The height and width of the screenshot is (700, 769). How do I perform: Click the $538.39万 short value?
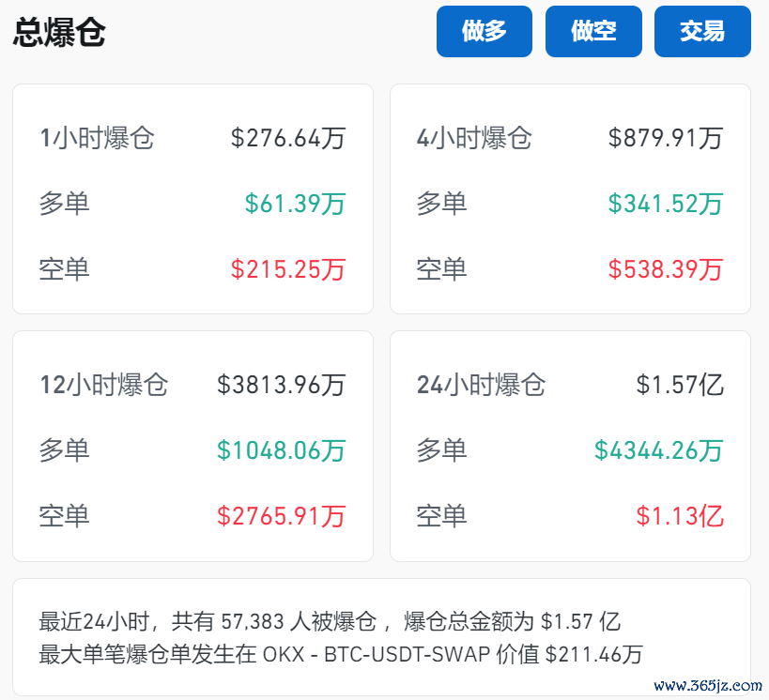pyautogui.click(x=666, y=269)
